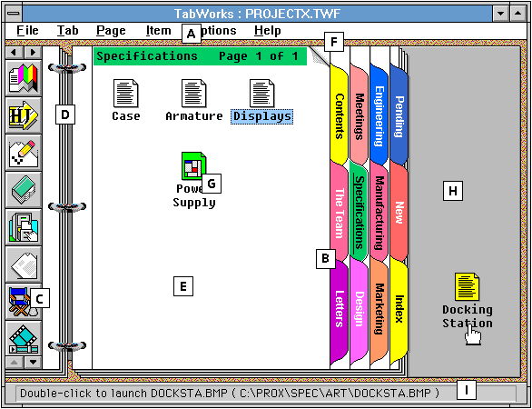Open the Page menu
This screenshot has height=409, width=532.
(111, 31)
